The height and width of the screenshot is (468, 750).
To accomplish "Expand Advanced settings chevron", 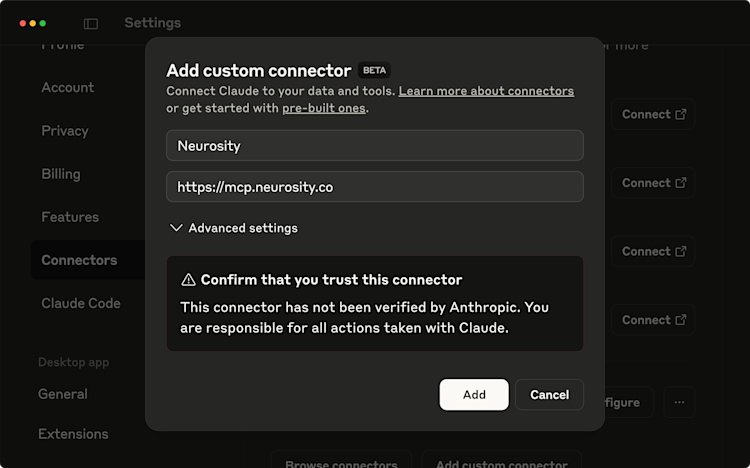I will [176, 228].
